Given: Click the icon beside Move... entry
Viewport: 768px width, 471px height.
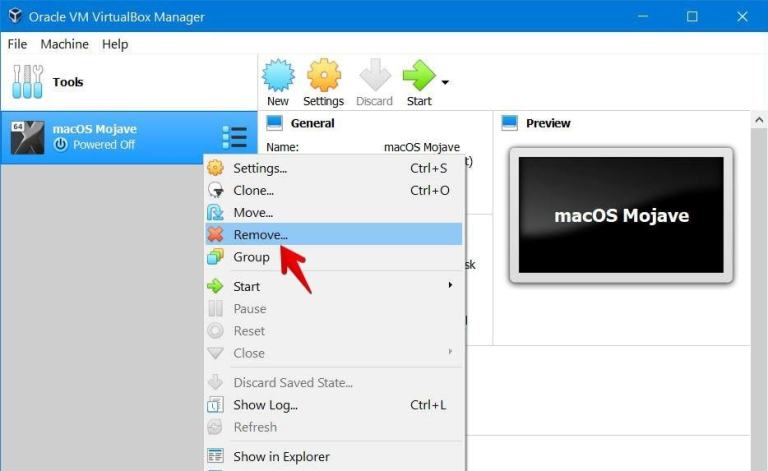Looking at the screenshot, I should tap(216, 212).
